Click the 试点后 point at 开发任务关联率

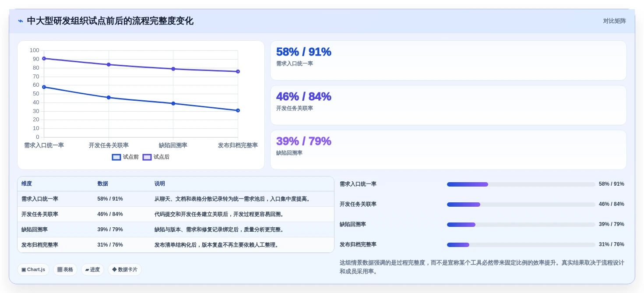pos(109,64)
